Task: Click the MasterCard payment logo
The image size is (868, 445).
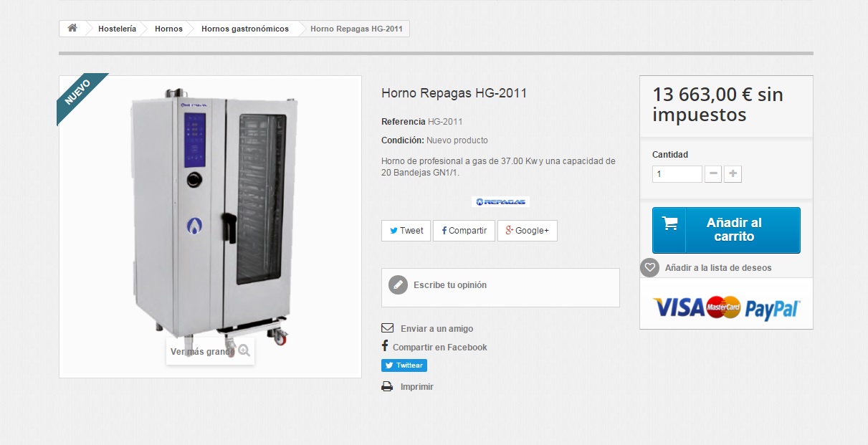Action: point(723,307)
